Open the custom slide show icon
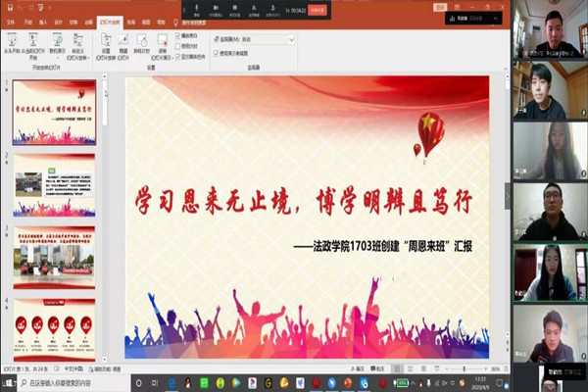This screenshot has height=392, width=588. coord(76,42)
